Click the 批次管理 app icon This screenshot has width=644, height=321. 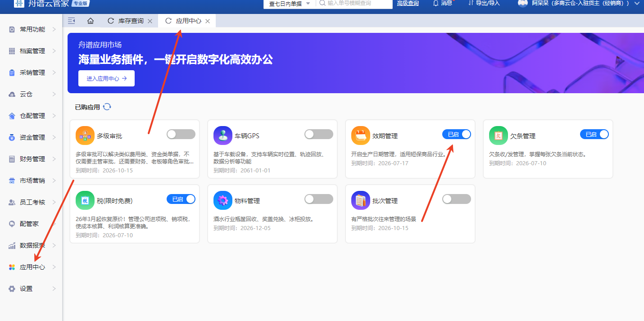tap(360, 200)
